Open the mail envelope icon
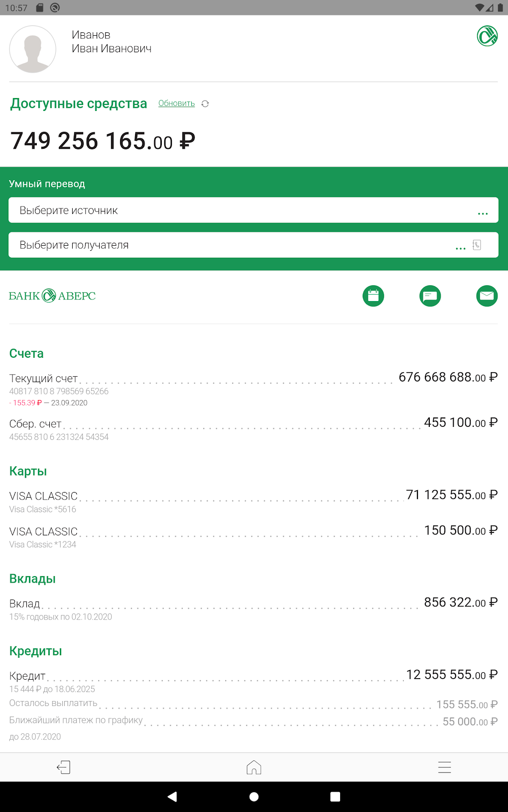 (487, 296)
